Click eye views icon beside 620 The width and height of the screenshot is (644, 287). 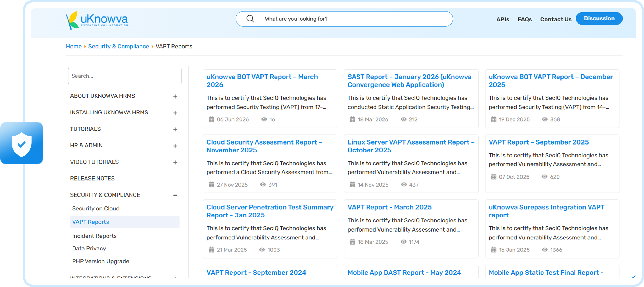(x=544, y=177)
